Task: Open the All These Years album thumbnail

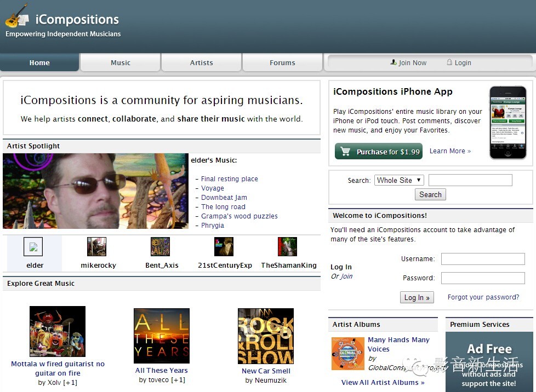Action: coord(162,336)
